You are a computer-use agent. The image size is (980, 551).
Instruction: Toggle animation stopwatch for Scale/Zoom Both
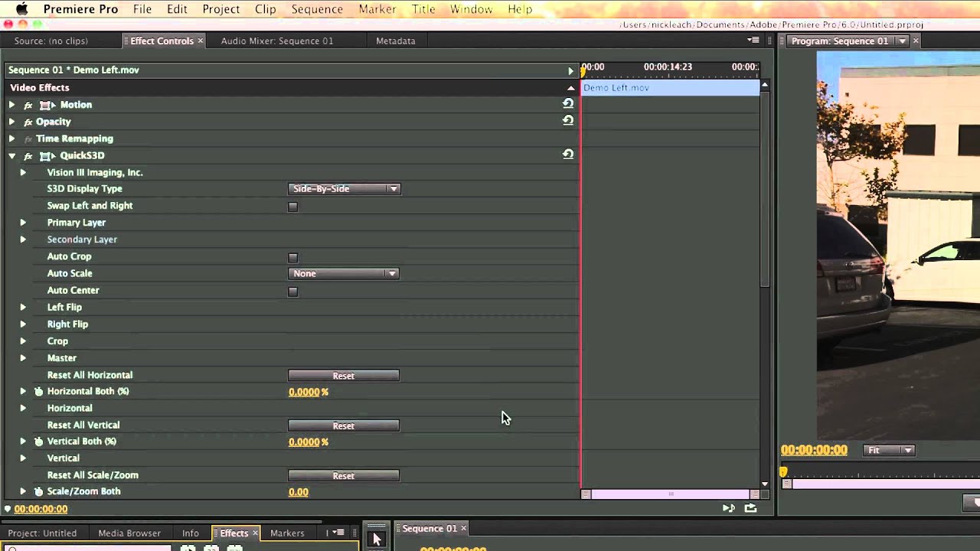(38, 491)
